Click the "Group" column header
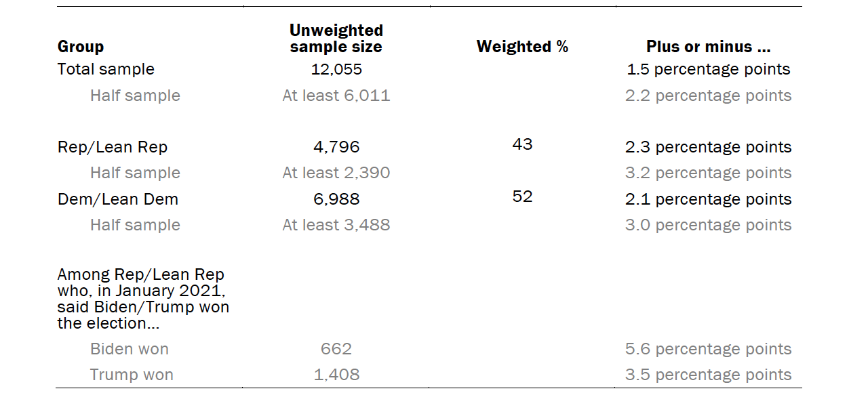This screenshot has width=868, height=393. pos(81,47)
